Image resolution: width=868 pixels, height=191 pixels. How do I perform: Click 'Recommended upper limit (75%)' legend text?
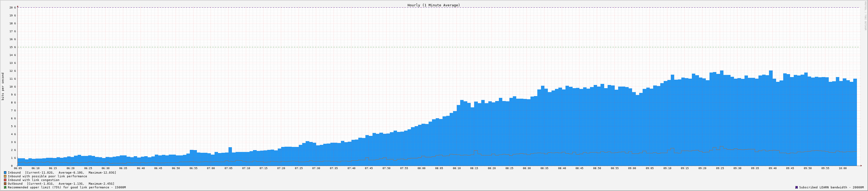pyautogui.click(x=67, y=187)
